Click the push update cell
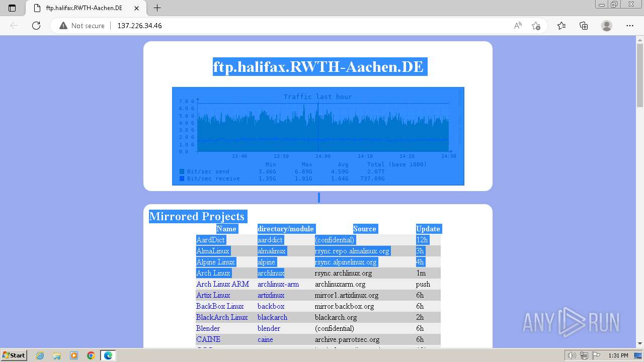Image resolution: width=644 pixels, height=362 pixels. (x=423, y=284)
